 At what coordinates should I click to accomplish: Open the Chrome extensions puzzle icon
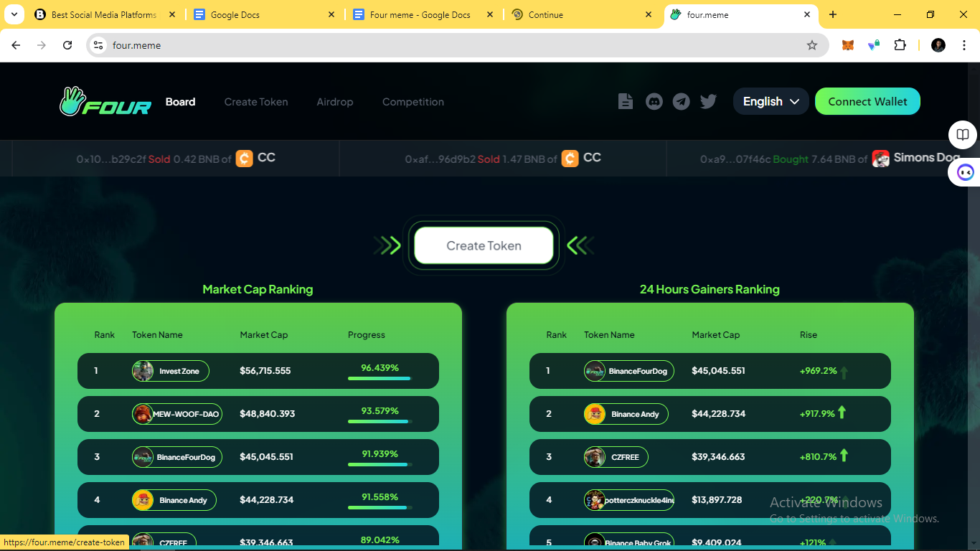pyautogui.click(x=900, y=45)
